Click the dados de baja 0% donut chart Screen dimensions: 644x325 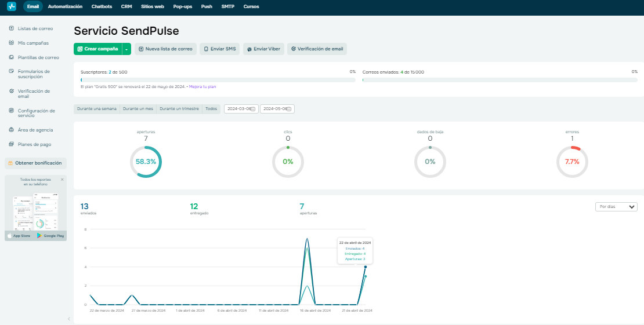point(430,162)
